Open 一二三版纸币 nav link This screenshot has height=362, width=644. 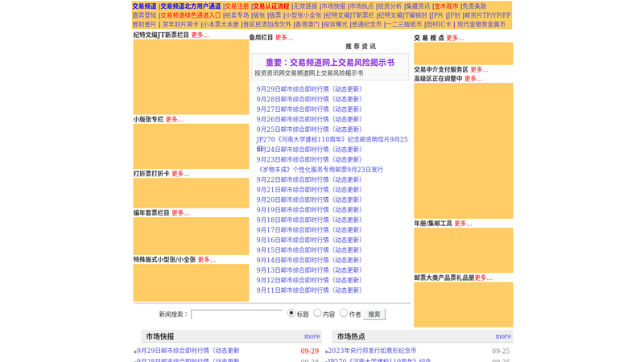(x=404, y=24)
